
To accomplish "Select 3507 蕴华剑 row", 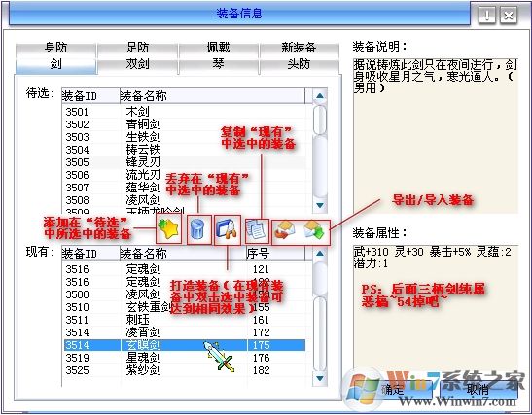I will click(x=185, y=188).
